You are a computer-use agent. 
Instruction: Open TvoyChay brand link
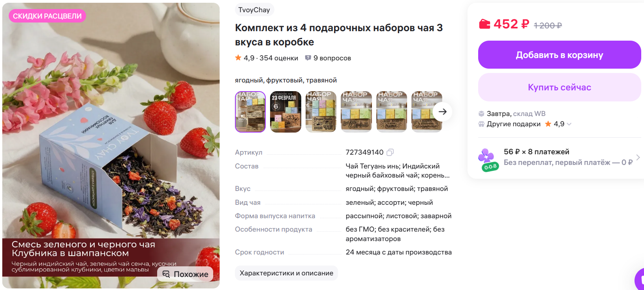254,10
